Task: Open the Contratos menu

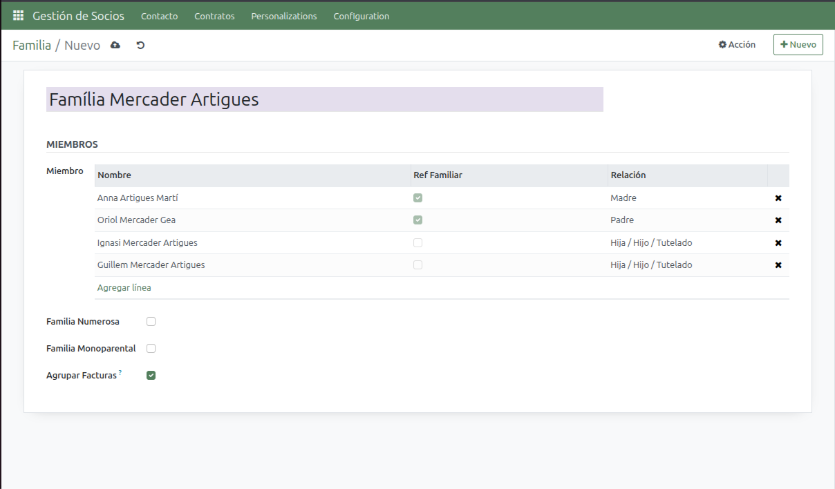Action: 214,16
